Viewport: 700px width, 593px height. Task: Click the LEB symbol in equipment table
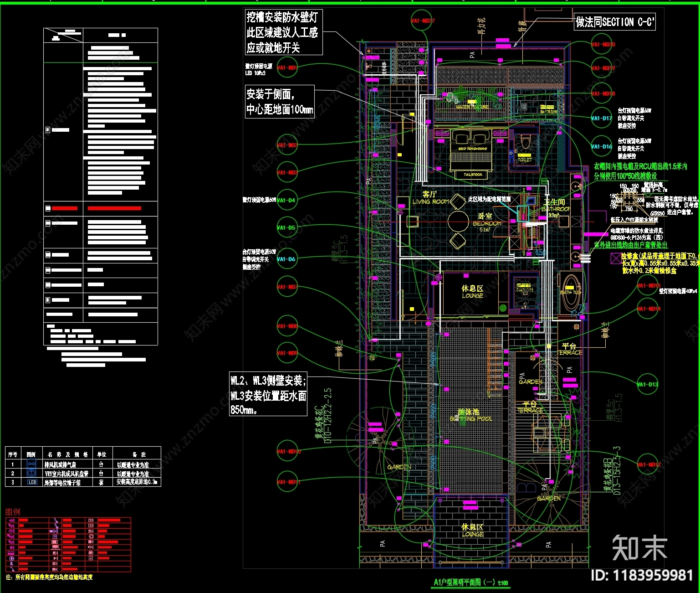(32, 482)
